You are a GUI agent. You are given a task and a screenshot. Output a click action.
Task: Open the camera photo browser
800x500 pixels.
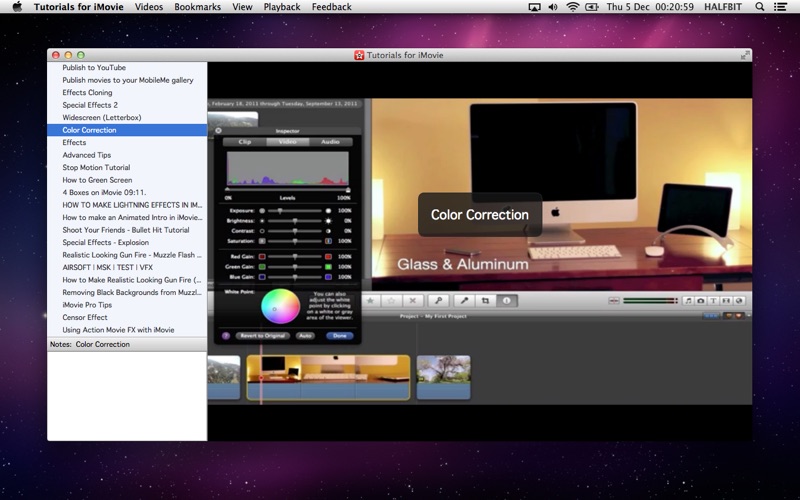[x=701, y=301]
